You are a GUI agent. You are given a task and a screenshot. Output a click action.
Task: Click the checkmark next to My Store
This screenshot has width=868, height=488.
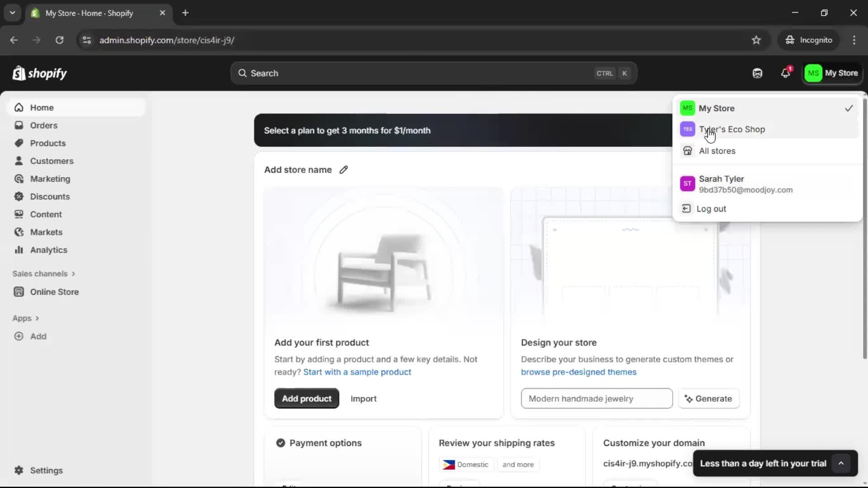(849, 108)
